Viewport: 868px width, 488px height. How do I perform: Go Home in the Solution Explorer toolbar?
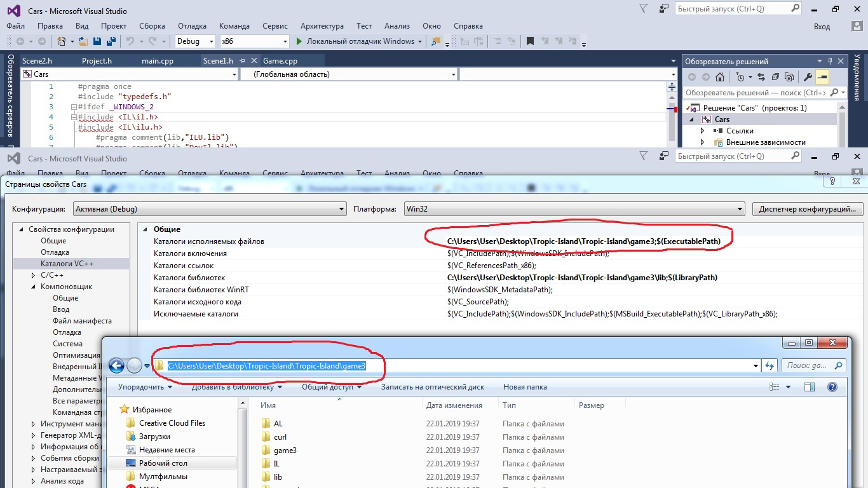[x=719, y=78]
